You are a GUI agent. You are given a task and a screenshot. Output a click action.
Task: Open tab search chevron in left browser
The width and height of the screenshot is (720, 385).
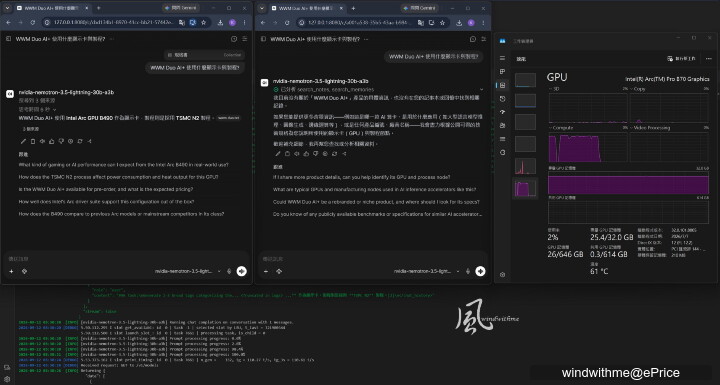(7, 8)
